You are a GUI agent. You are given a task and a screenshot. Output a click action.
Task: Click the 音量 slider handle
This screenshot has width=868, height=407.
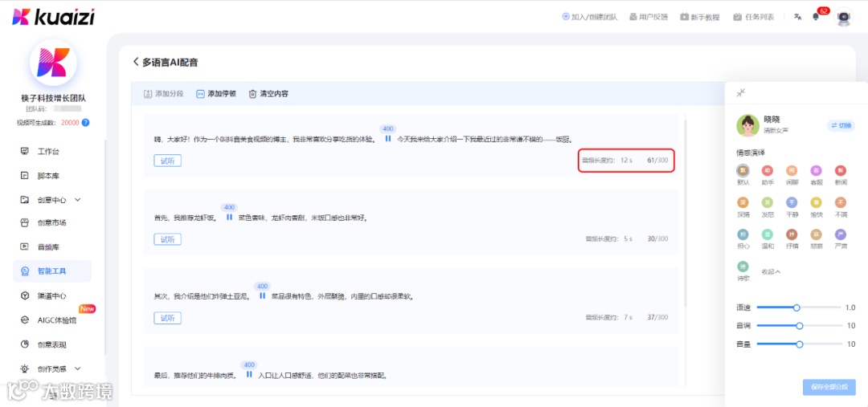click(x=800, y=344)
